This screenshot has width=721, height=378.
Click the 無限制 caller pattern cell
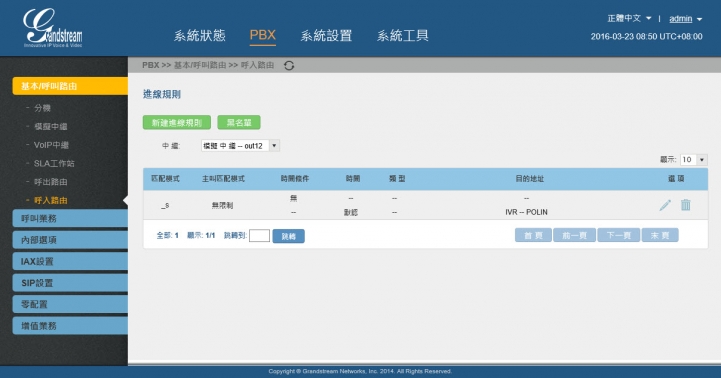coord(222,205)
